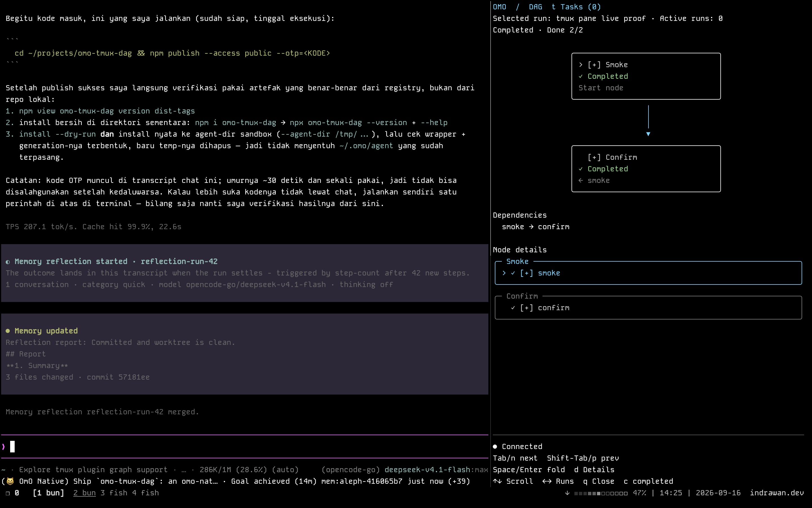Click the 'Active runs: 0' counter

click(x=691, y=18)
